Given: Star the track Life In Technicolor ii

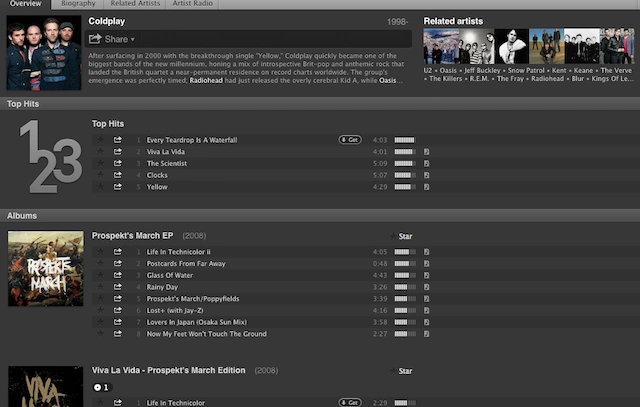Looking at the screenshot, I should click(100, 252).
